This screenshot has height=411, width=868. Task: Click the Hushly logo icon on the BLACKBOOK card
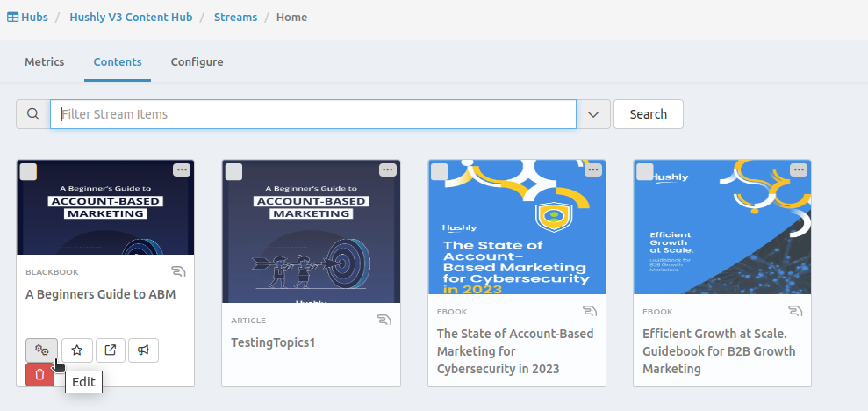[178, 271]
